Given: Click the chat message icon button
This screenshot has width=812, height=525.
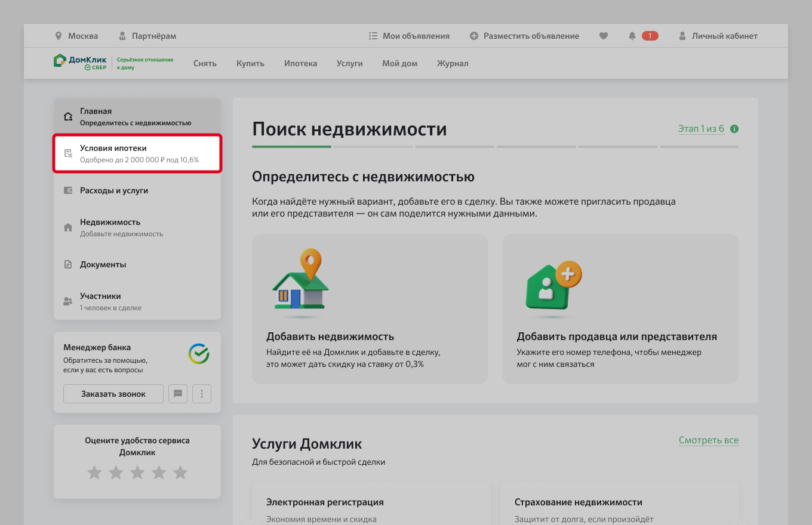Looking at the screenshot, I should tap(178, 394).
